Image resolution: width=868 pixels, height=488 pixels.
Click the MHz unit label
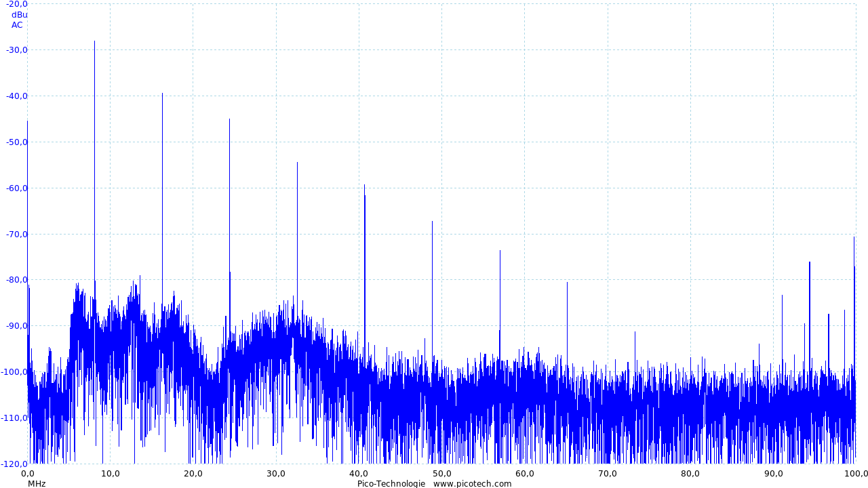coord(37,483)
